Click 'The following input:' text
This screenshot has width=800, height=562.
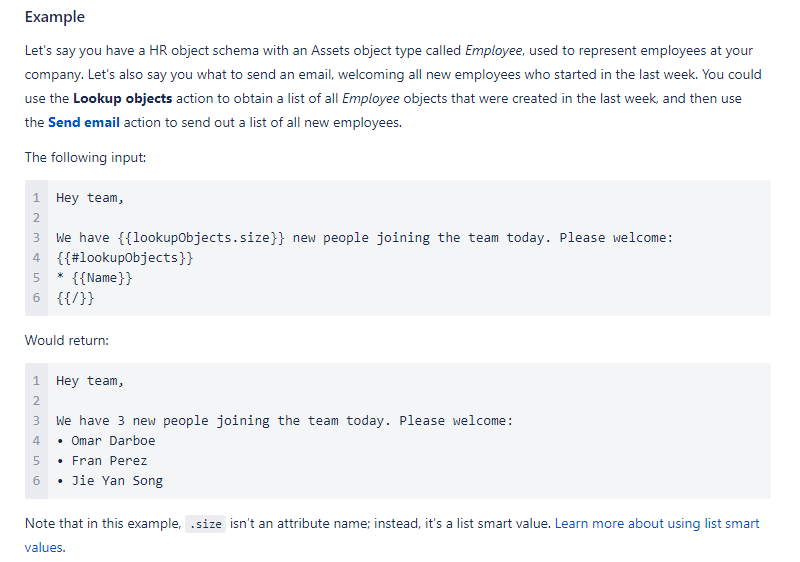coord(85,158)
